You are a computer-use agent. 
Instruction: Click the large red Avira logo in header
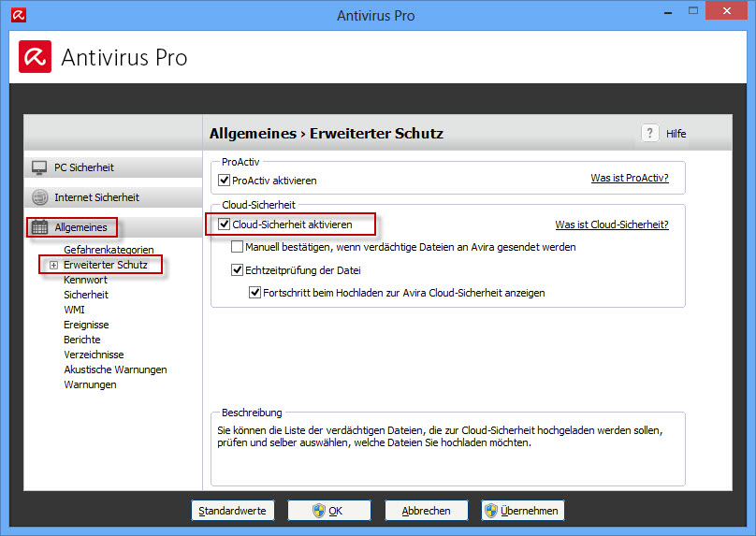pos(36,57)
